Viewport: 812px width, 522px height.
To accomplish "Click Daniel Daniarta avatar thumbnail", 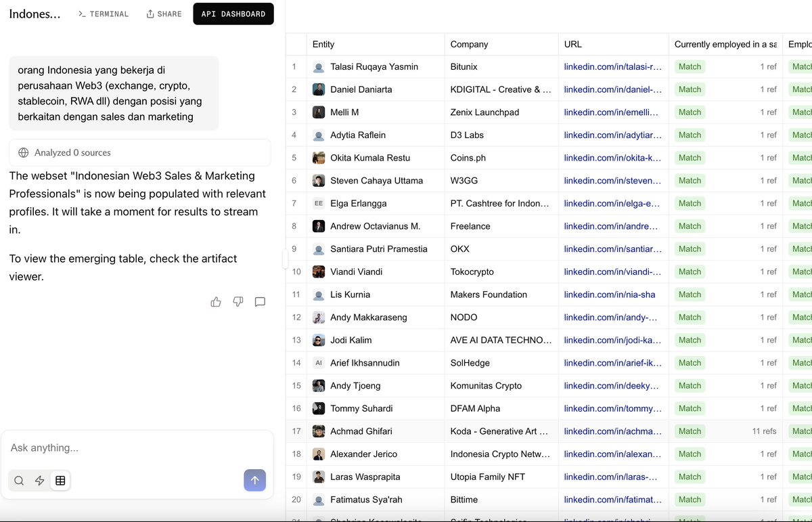I will (x=319, y=89).
